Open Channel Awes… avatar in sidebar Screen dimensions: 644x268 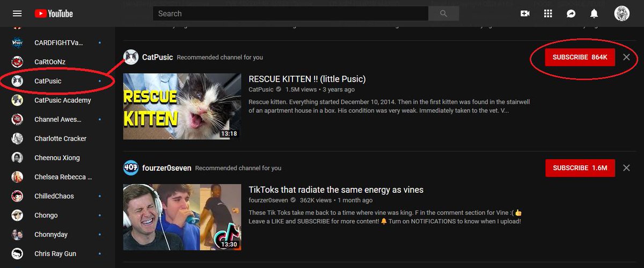click(x=17, y=119)
